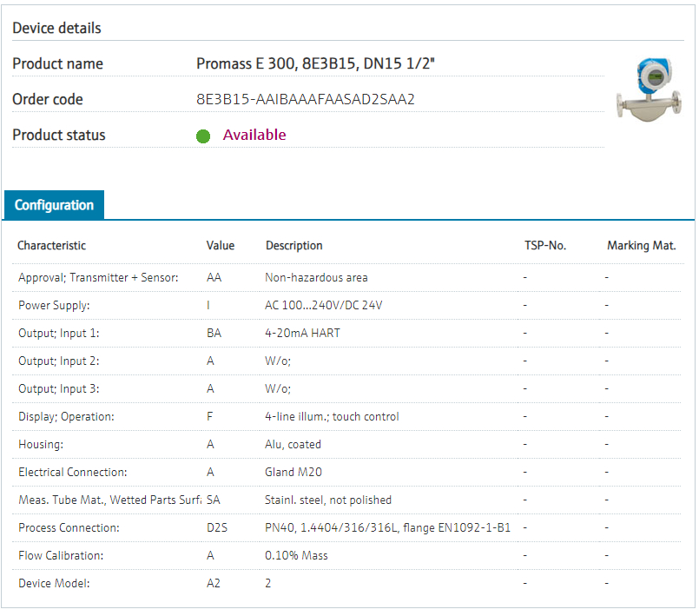699x616 pixels.
Task: Click the SA value cell
Action: (213, 500)
